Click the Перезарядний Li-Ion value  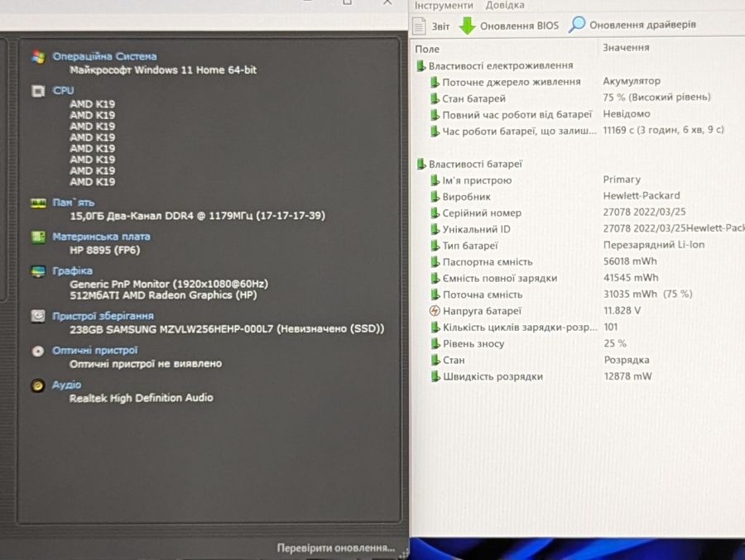click(x=654, y=245)
